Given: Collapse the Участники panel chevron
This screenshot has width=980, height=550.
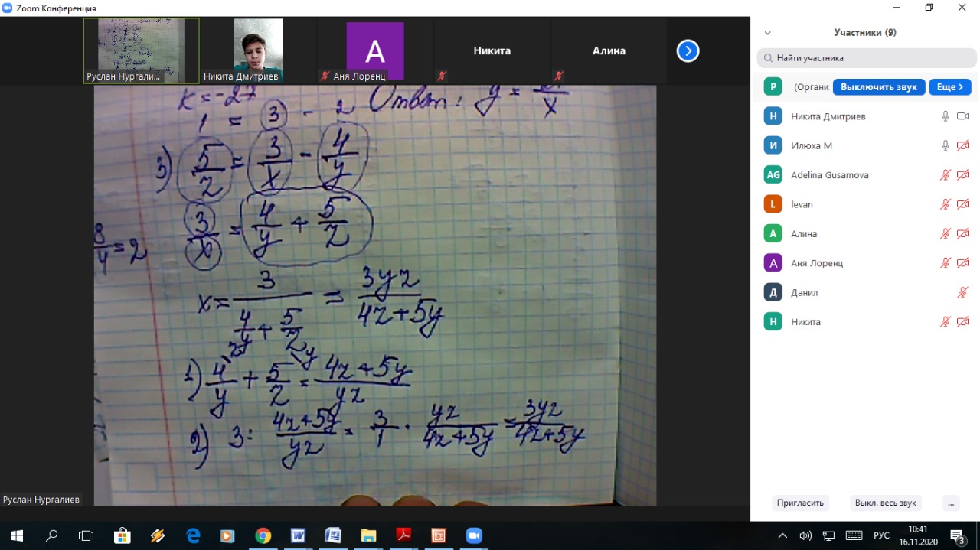Looking at the screenshot, I should 767,33.
